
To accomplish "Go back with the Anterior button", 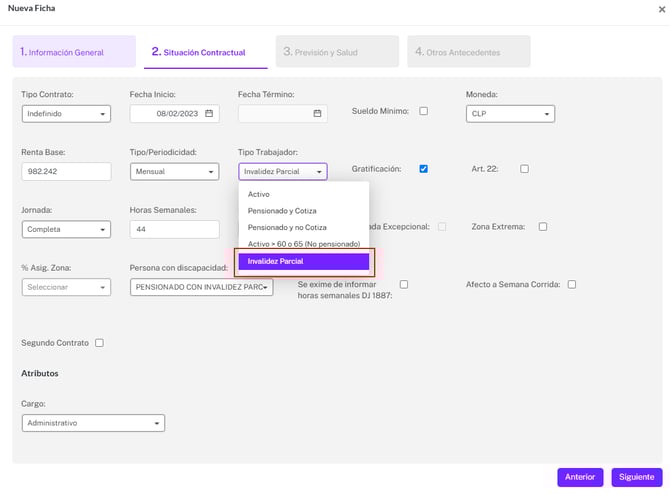I will (580, 477).
